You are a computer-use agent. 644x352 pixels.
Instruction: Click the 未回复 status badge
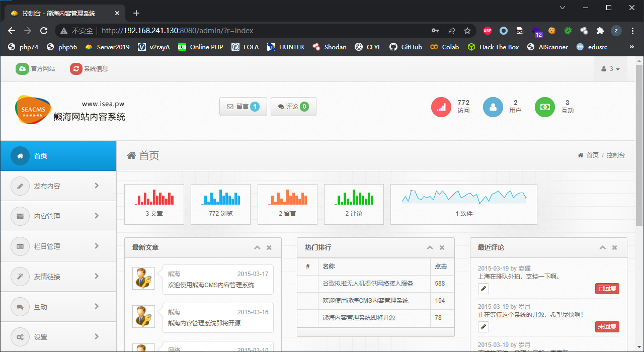click(607, 327)
